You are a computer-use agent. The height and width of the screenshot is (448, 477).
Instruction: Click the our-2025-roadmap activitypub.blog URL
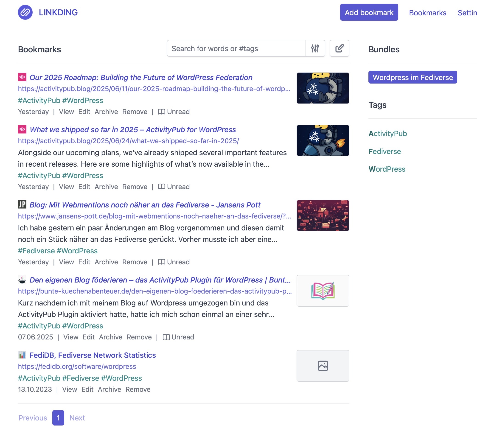tap(154, 89)
